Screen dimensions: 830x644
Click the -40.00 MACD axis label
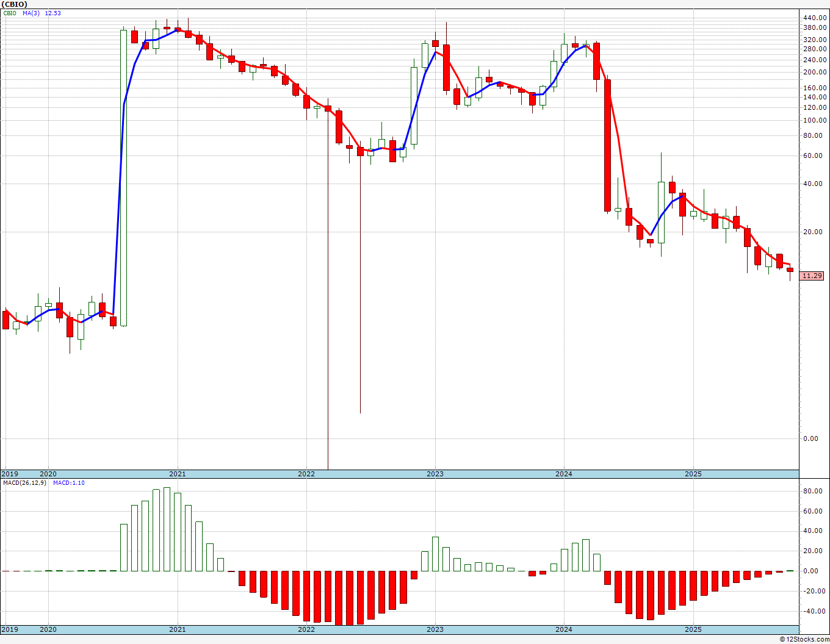coord(816,611)
